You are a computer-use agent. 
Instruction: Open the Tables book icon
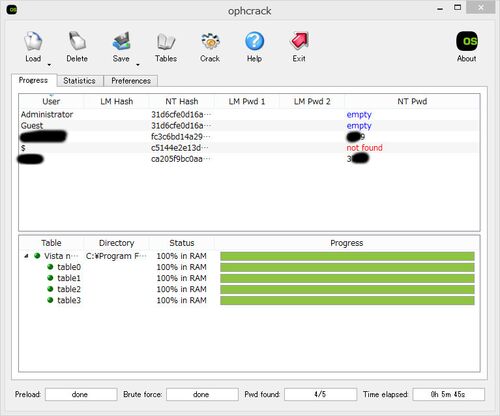click(x=166, y=41)
